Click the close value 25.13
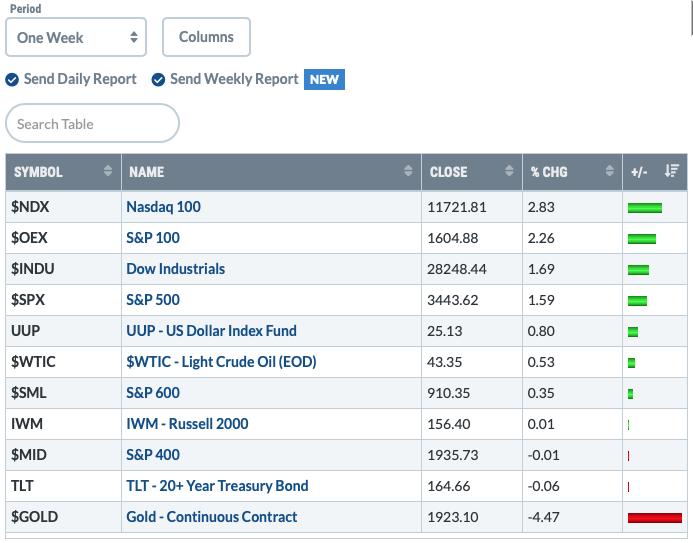The height and width of the screenshot is (543, 693). 445,331
